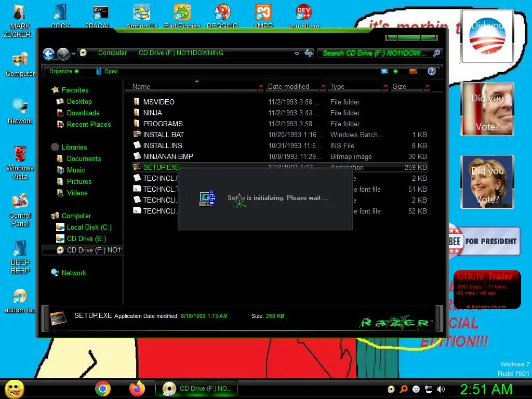Sort by the Date modified column
Viewport: 532px width, 399px height.
pos(292,87)
